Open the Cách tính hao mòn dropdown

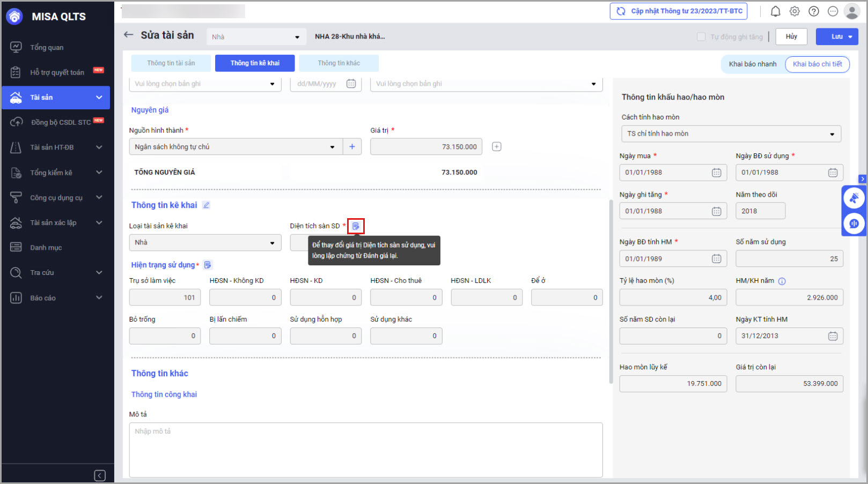click(x=730, y=134)
